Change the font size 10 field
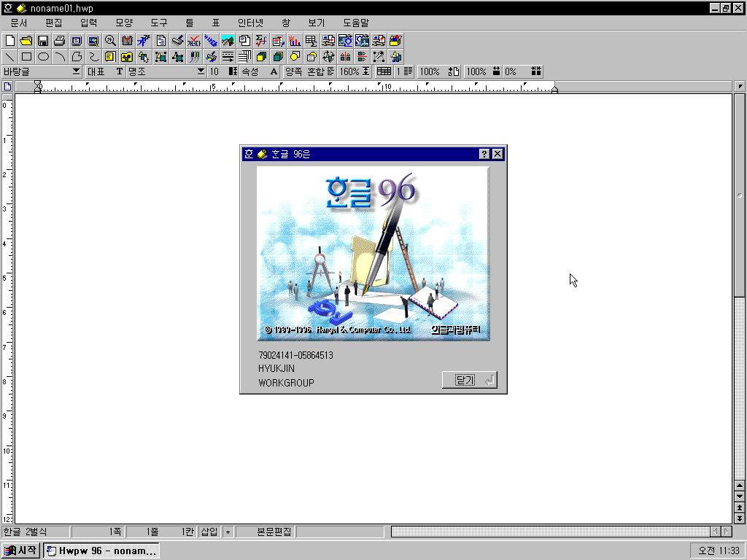The width and height of the screenshot is (747, 560). [x=223, y=71]
